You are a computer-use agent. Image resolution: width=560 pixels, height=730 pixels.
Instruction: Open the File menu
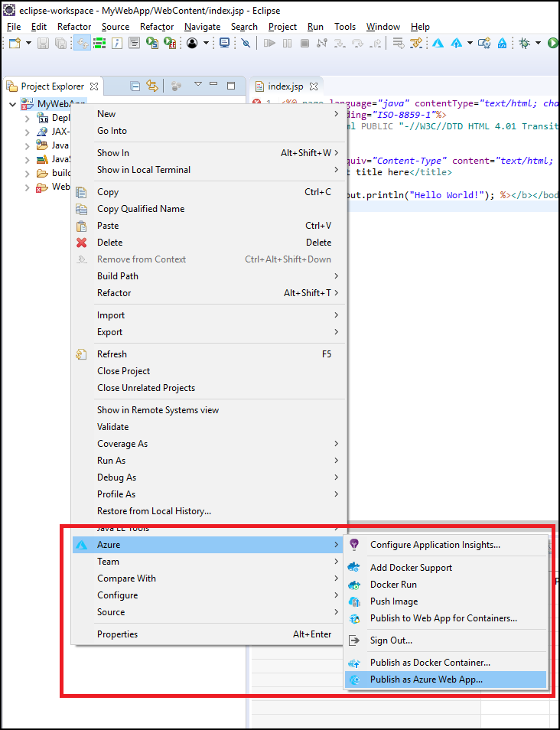[14, 27]
